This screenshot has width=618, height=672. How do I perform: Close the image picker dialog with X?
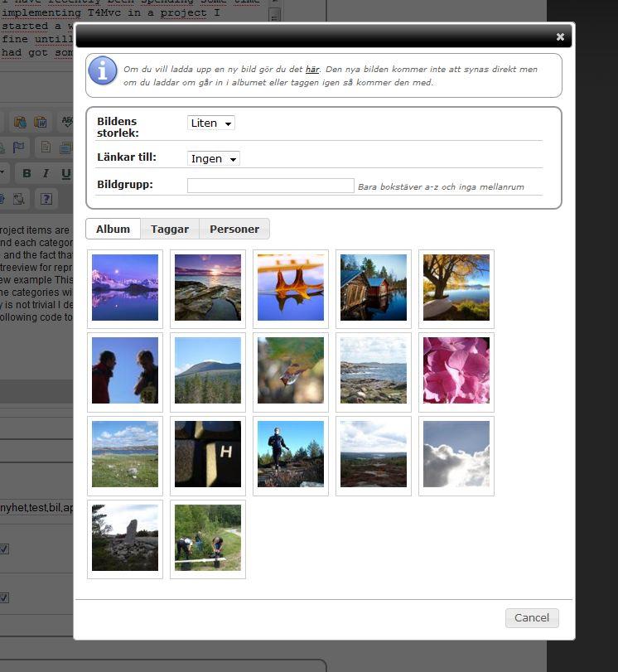click(x=560, y=36)
